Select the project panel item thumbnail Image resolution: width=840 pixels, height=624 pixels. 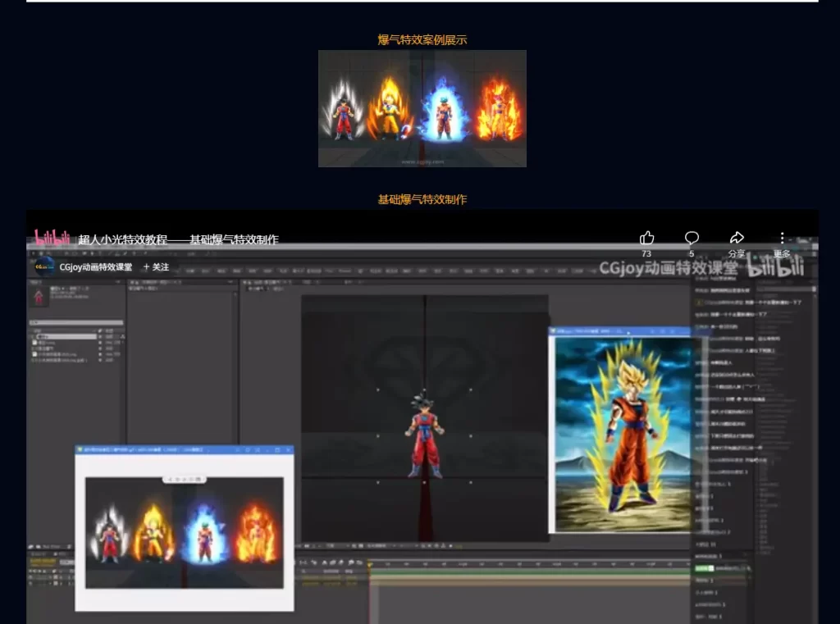[39, 296]
